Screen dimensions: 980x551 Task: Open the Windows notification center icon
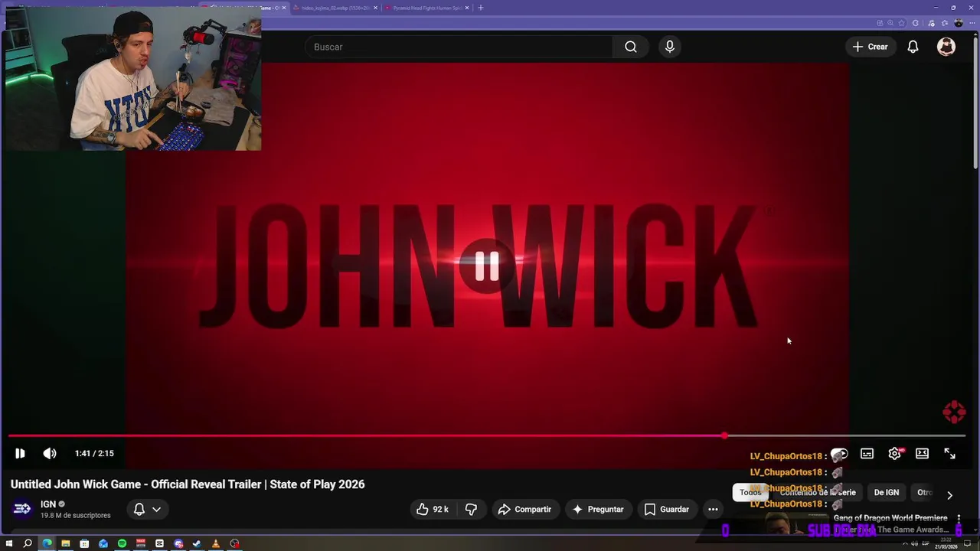point(968,543)
